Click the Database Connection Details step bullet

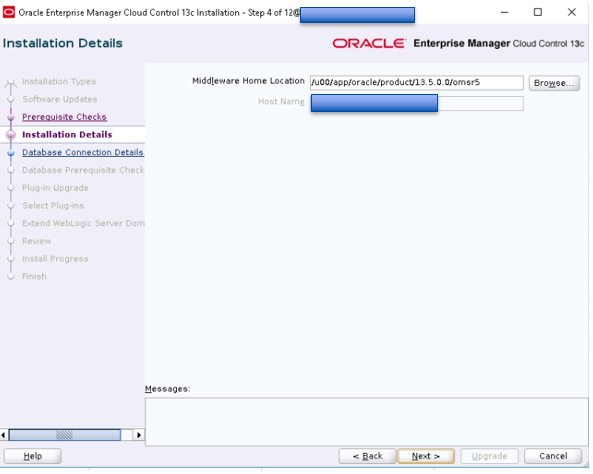tap(11, 153)
